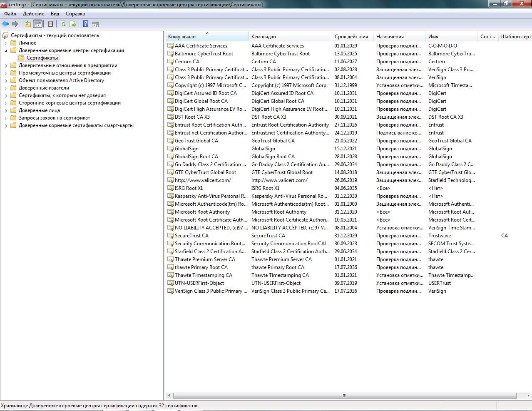Select Промежуточные центры сертификации folder
Image resolution: width=532 pixels, height=411 pixels.
65,73
